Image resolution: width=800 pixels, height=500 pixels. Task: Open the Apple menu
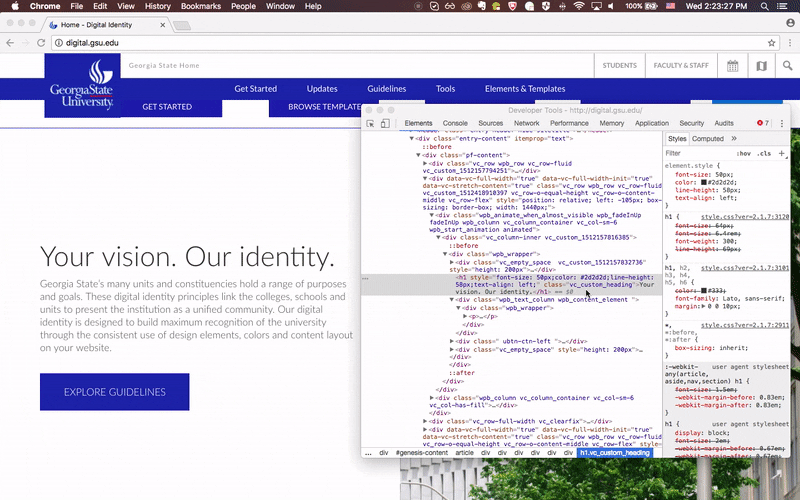(x=14, y=6)
